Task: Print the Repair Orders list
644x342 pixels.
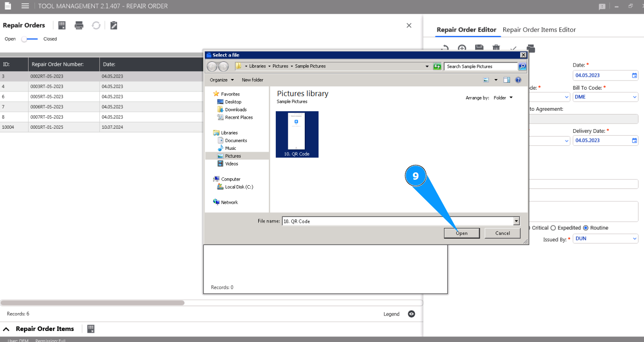Action: point(79,25)
